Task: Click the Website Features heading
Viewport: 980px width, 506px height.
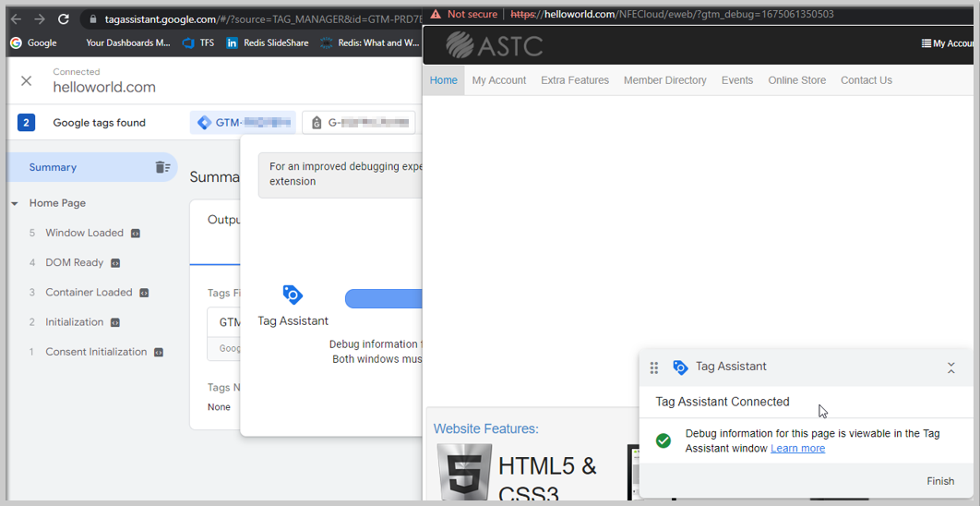Action: pos(485,429)
